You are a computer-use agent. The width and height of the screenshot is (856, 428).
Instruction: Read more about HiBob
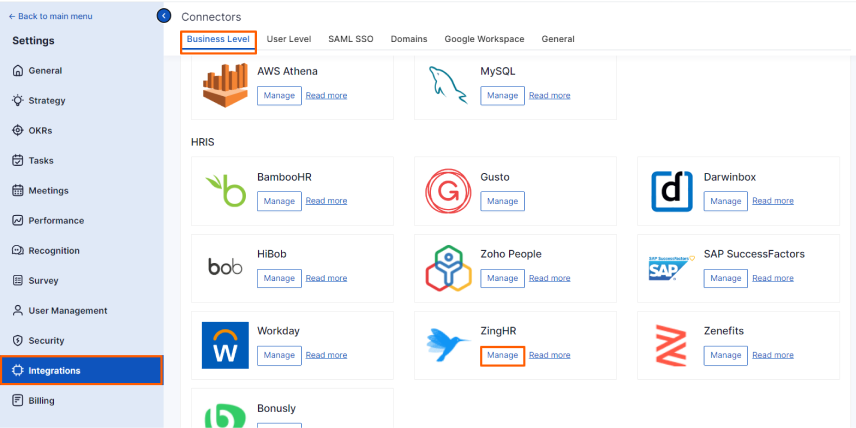pos(326,278)
